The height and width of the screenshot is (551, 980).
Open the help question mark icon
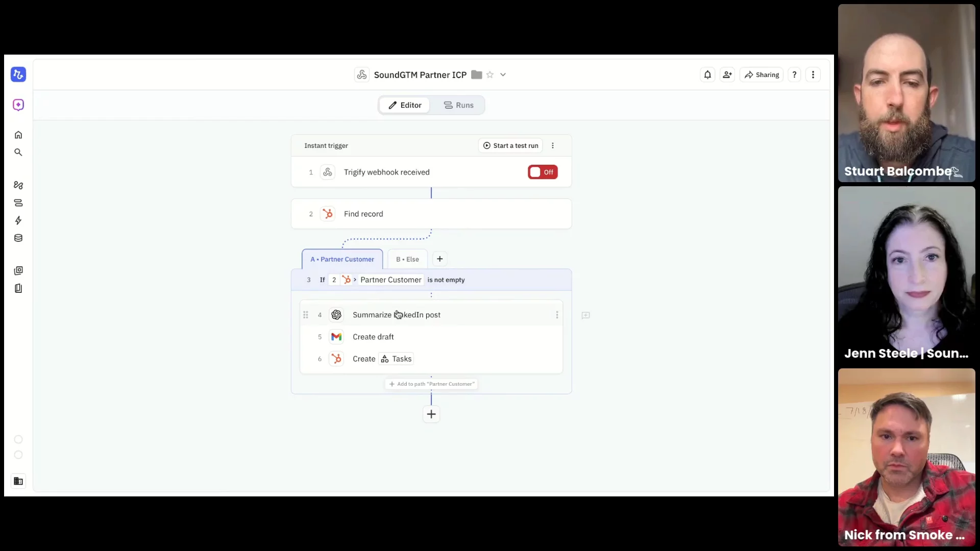point(794,75)
